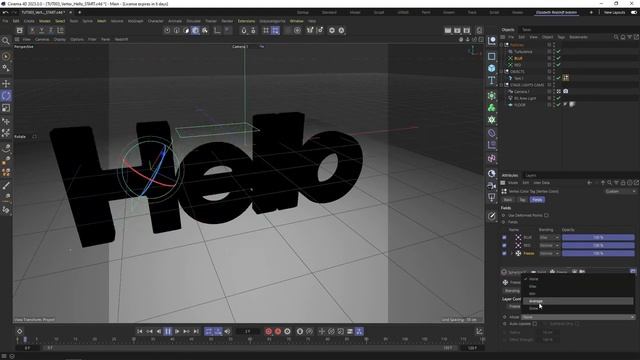Click the vertex color tag on Text object
The width and height of the screenshot is (640, 360).
click(566, 78)
